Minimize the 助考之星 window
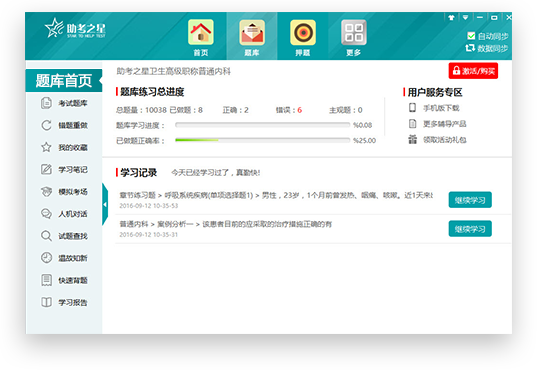Image resolution: width=542 pixels, height=379 pixels. (480, 17)
